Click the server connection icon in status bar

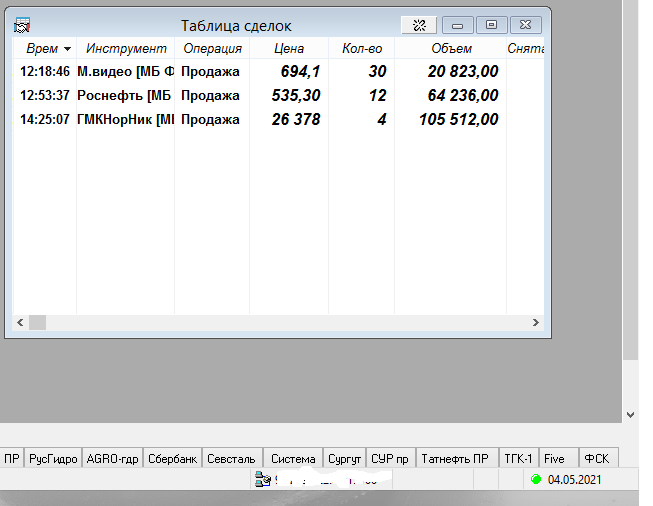(x=263, y=479)
